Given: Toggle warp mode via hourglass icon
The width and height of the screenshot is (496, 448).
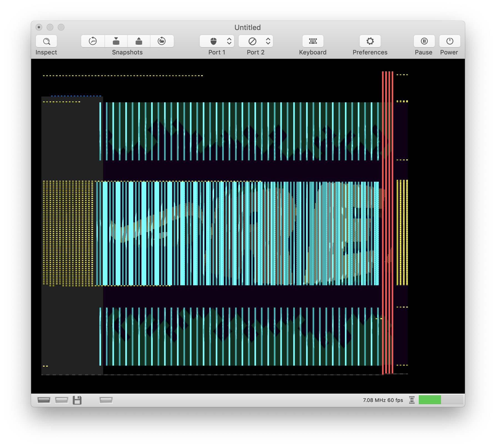Looking at the screenshot, I should click(x=412, y=400).
